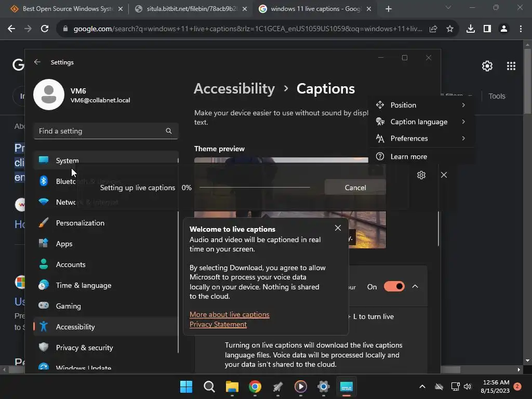This screenshot has width=532, height=399.
Task: Open the More about live captions link
Action: click(229, 314)
